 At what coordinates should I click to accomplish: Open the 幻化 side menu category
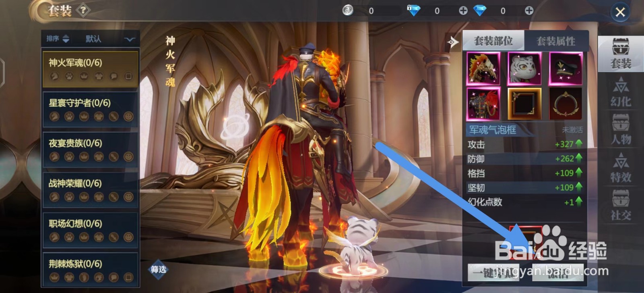coord(621,92)
